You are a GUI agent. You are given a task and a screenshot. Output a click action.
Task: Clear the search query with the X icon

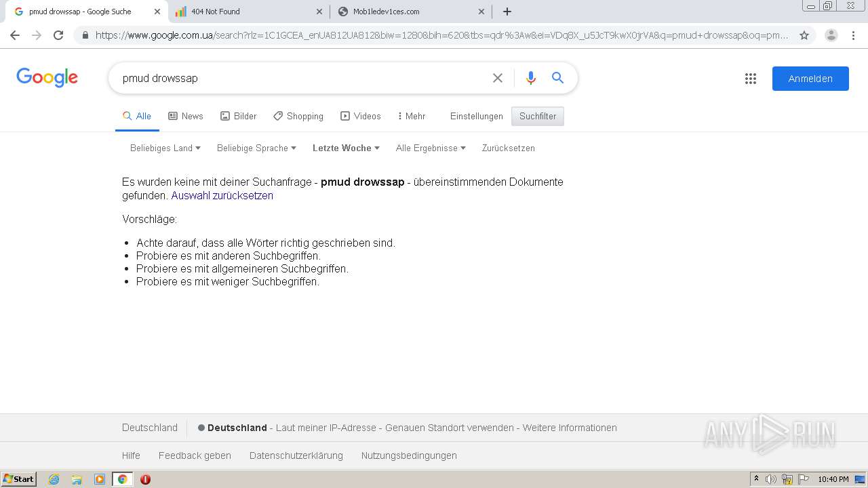(x=498, y=78)
